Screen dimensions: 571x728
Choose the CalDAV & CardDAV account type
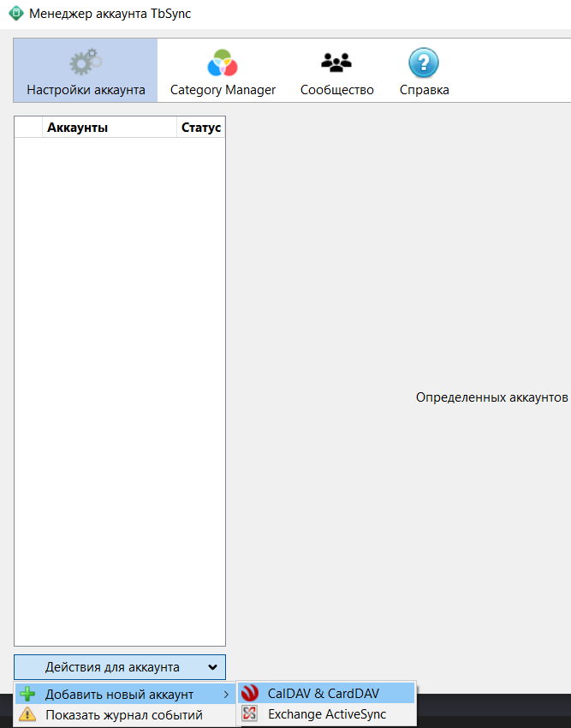[323, 694]
